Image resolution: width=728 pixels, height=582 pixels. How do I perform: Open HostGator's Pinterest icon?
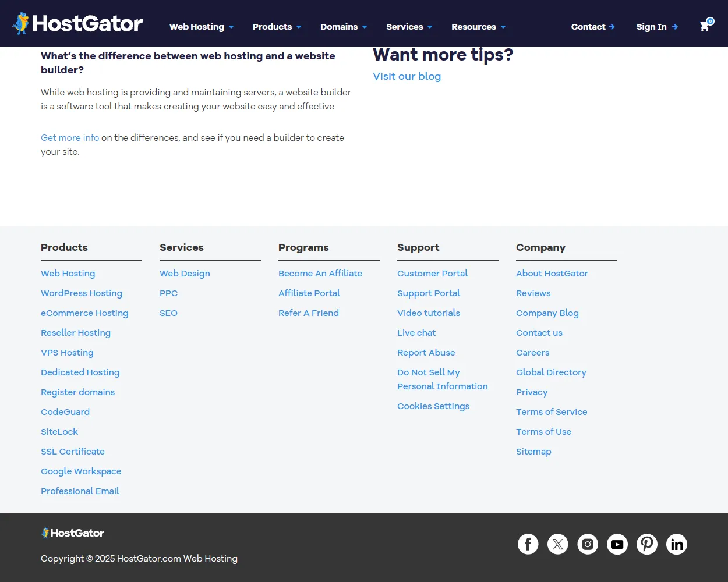point(647,544)
